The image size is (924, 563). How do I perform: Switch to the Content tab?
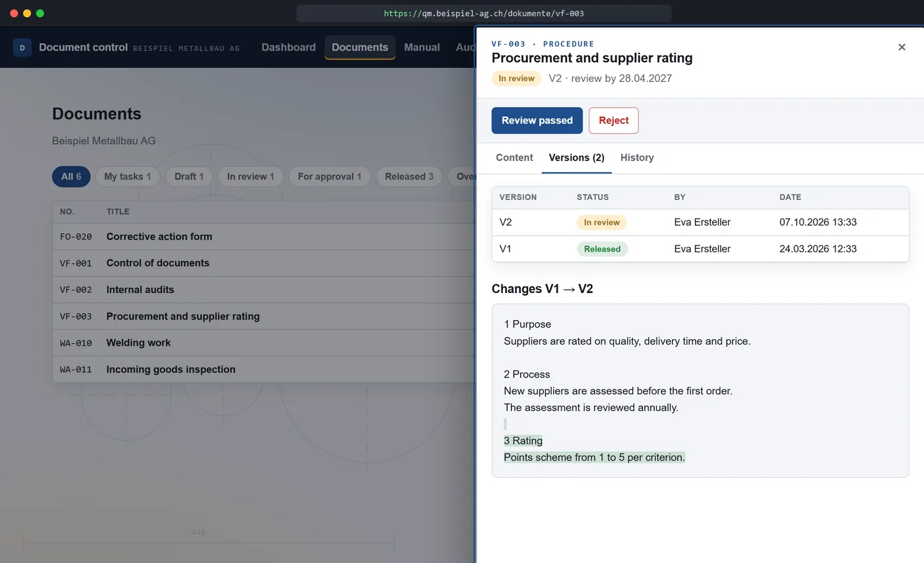tap(514, 158)
